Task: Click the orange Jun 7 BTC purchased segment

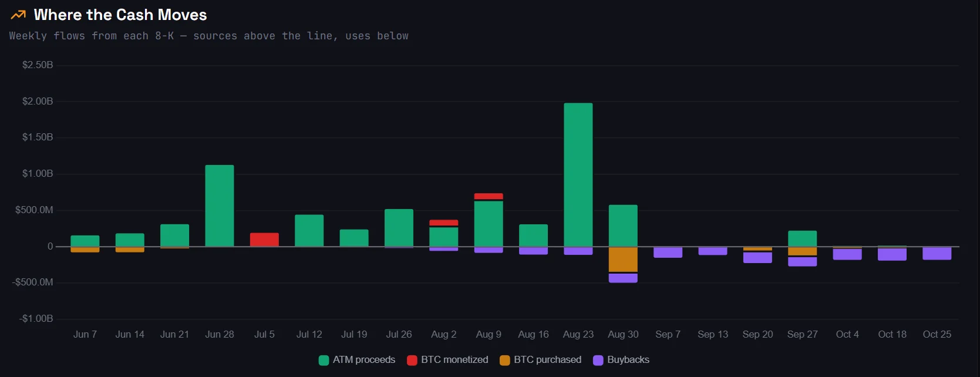Action: [x=85, y=250]
